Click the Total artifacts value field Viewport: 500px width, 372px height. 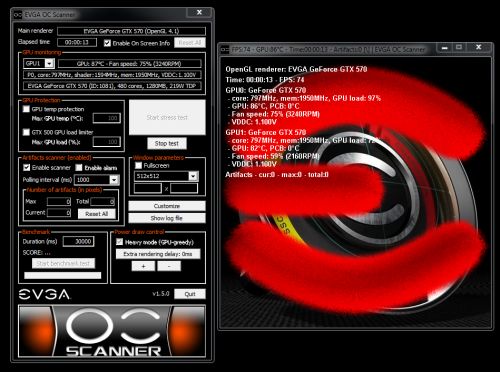pyautogui.click(x=103, y=201)
